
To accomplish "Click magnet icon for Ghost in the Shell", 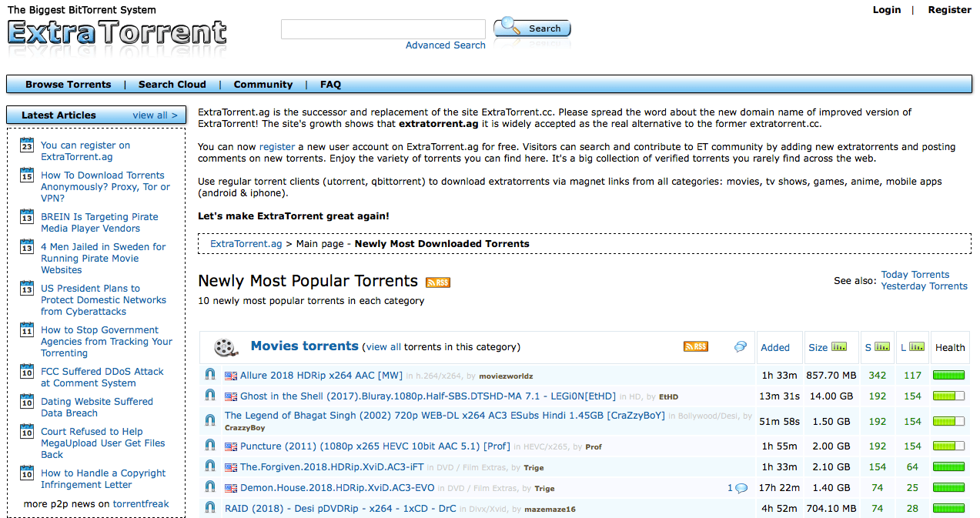I will click(210, 396).
